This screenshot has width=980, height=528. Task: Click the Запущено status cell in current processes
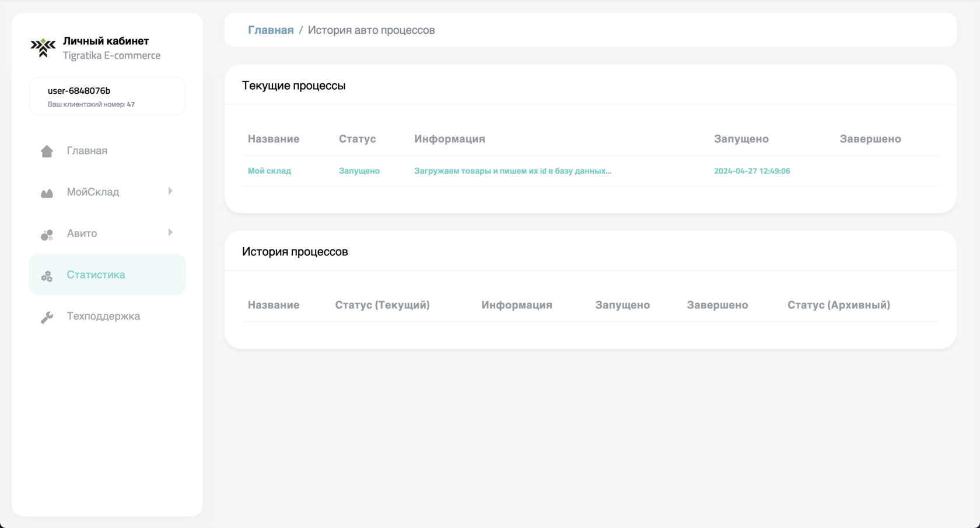[359, 171]
